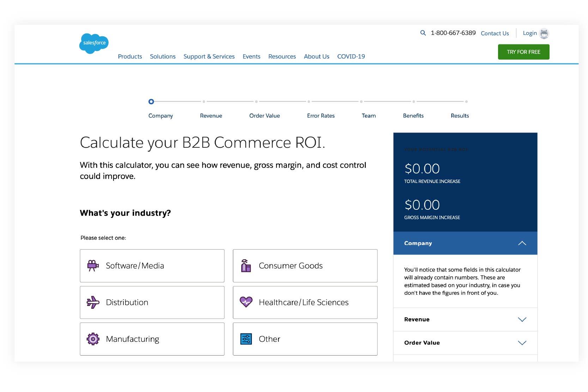Click the TRY FOR FREE button

pyautogui.click(x=523, y=51)
